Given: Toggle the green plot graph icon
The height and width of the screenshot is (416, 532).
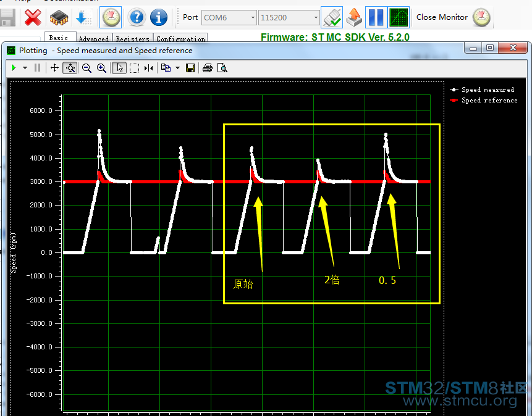Looking at the screenshot, I should pos(399,17).
